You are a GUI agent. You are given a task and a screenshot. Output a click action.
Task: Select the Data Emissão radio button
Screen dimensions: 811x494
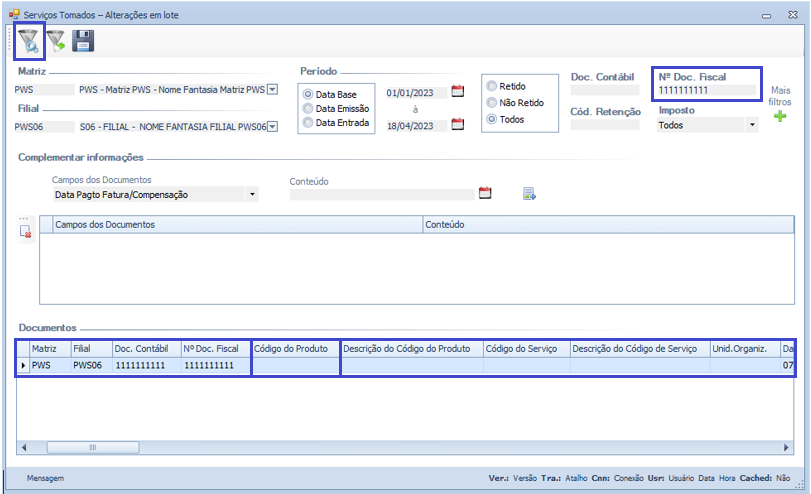point(308,108)
